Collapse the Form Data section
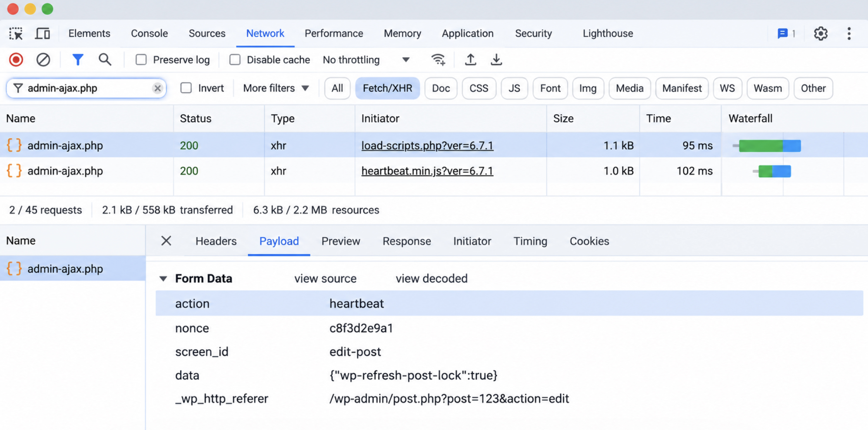The width and height of the screenshot is (868, 430). [163, 278]
